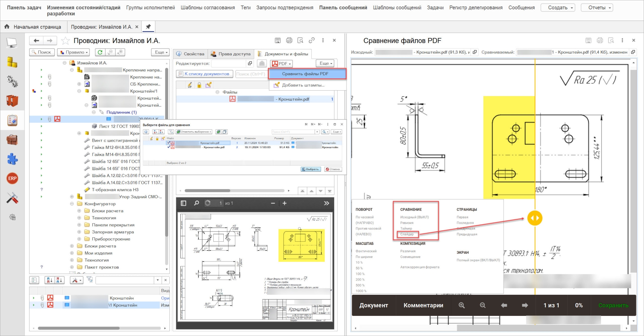Open Комментарии in comparison bar
Image resolution: width=644 pixels, height=336 pixels.
click(423, 305)
